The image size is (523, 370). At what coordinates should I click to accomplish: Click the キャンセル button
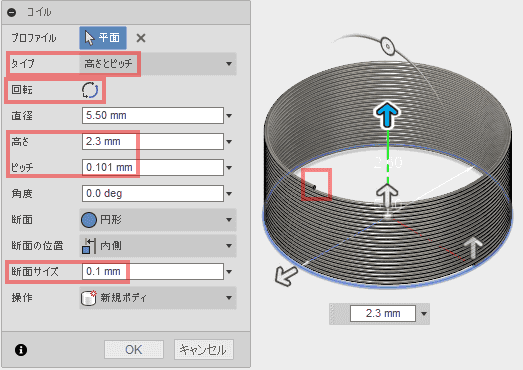(203, 350)
